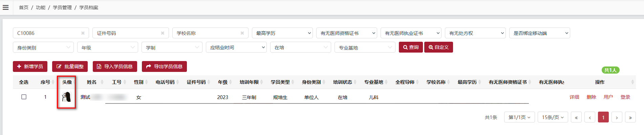The image size is (644, 135).
Task: Focus the 学校名称 input field
Action: click(x=210, y=33)
